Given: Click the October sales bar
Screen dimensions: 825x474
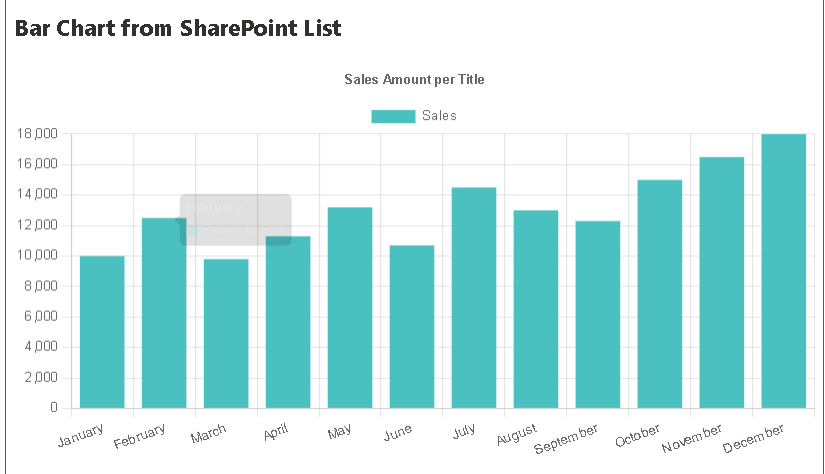Looking at the screenshot, I should pyautogui.click(x=660, y=294).
